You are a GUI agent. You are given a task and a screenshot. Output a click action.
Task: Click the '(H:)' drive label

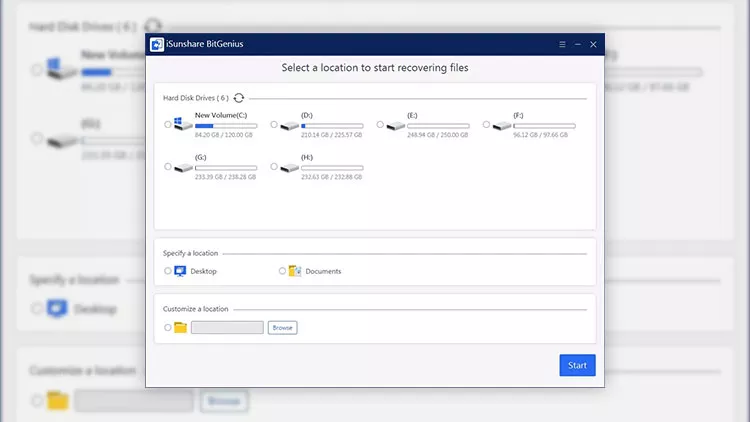pos(307,157)
